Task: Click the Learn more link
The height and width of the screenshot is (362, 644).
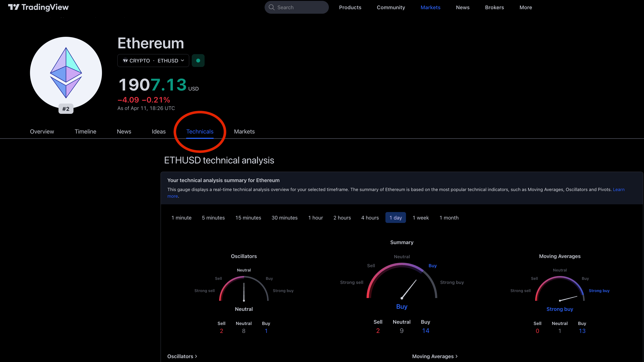Action: coord(619,190)
